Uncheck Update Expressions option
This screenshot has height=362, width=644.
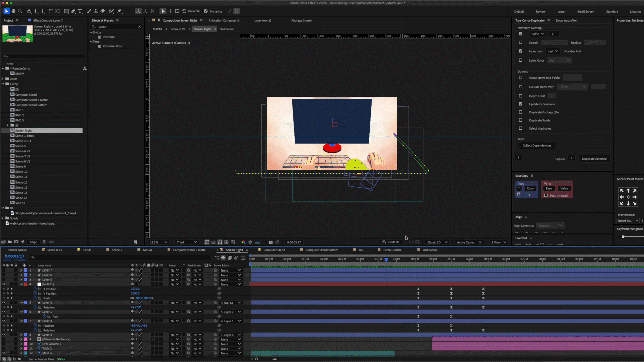tap(521, 104)
